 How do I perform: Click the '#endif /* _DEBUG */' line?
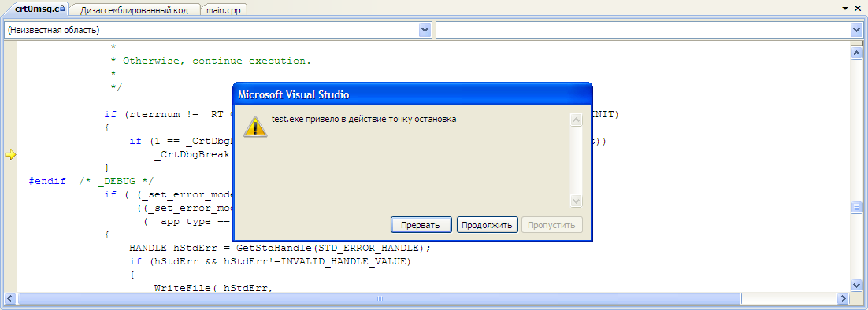pyautogui.click(x=91, y=181)
